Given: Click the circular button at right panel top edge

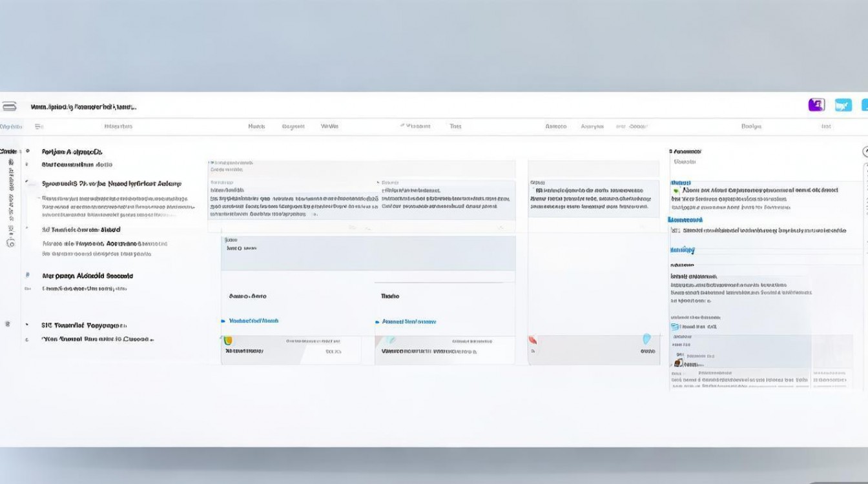Looking at the screenshot, I should [x=865, y=152].
